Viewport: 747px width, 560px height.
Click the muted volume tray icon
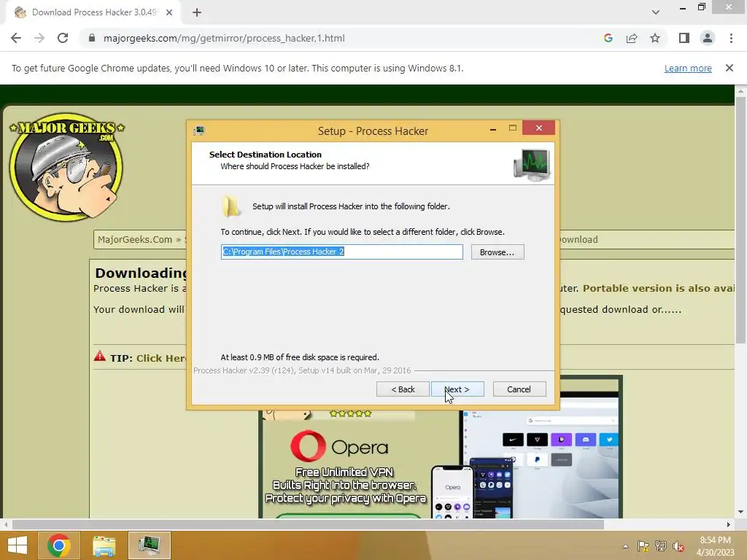click(x=678, y=546)
